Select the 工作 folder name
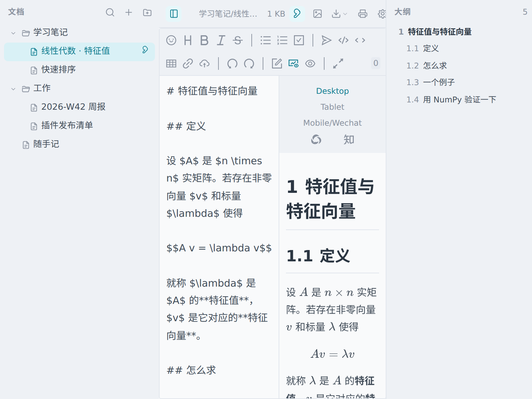The image size is (532, 399). [42, 88]
